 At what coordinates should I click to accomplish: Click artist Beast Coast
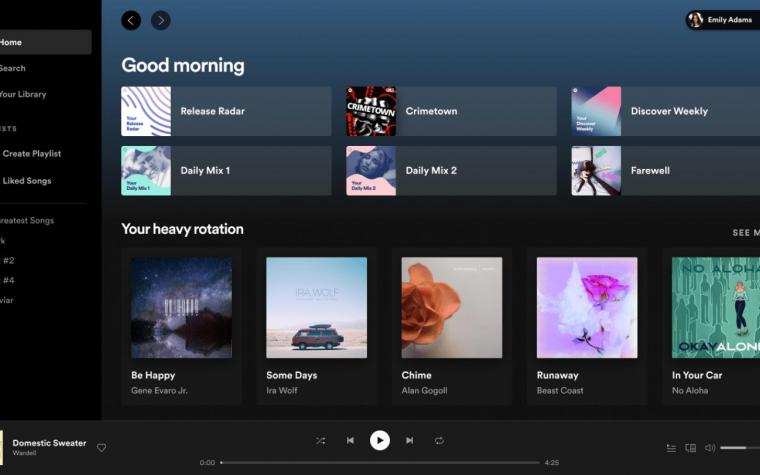click(x=560, y=391)
